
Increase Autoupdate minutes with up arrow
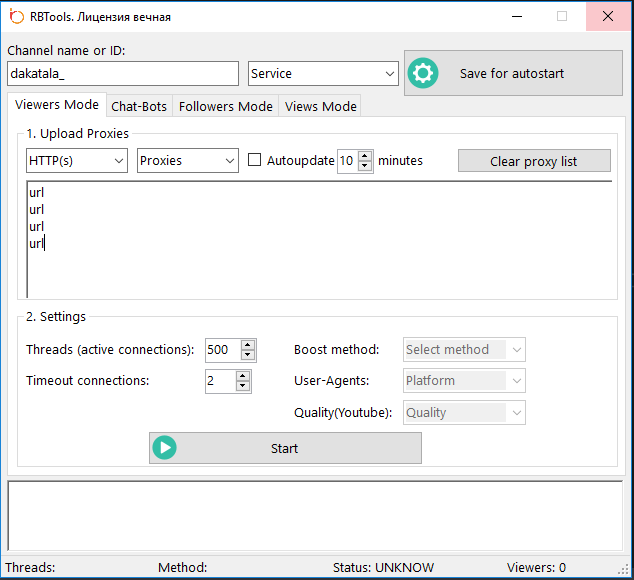tap(365, 155)
